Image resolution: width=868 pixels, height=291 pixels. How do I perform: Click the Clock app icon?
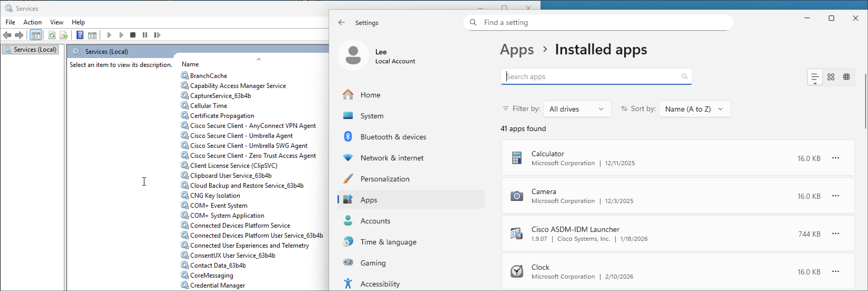coord(517,272)
